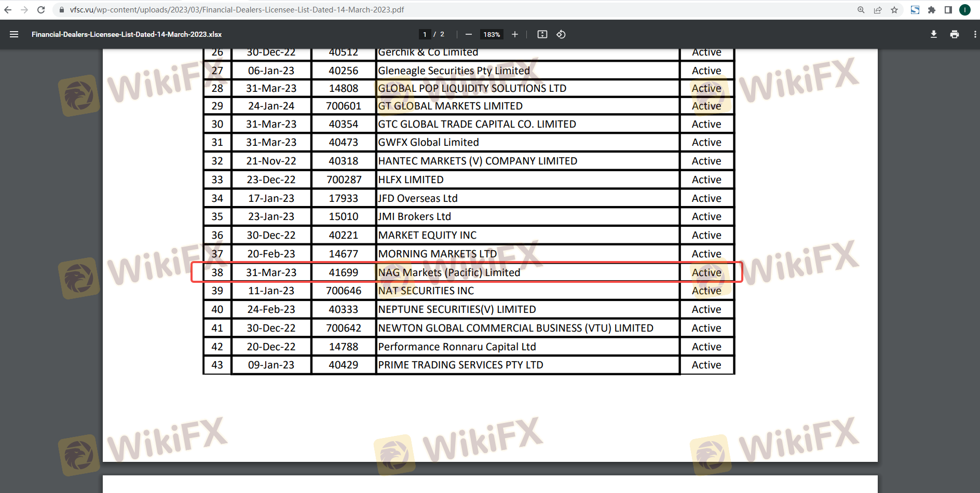Select 'JMI Brokers Ltd' text

415,216
